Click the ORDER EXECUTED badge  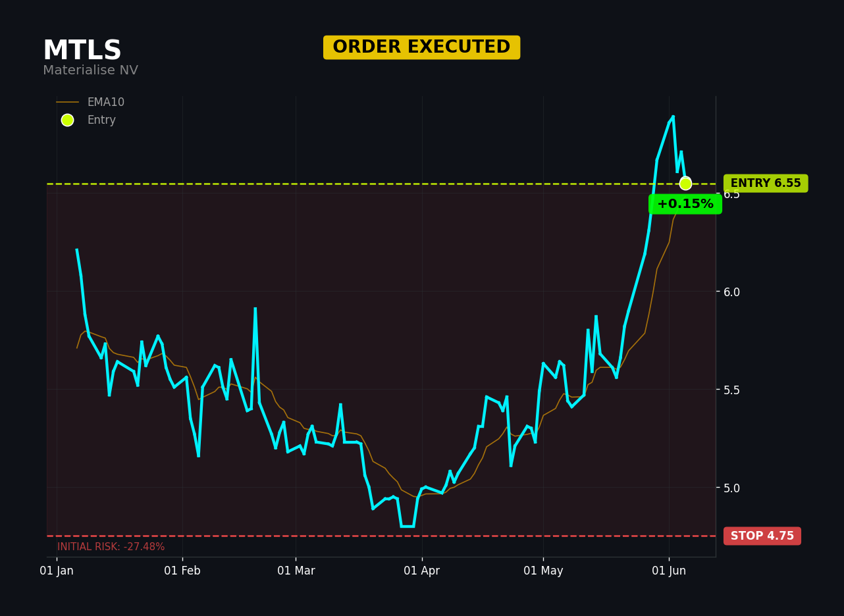[x=421, y=47]
